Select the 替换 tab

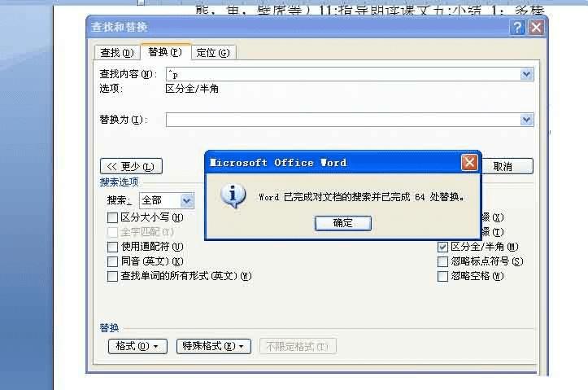[x=165, y=52]
